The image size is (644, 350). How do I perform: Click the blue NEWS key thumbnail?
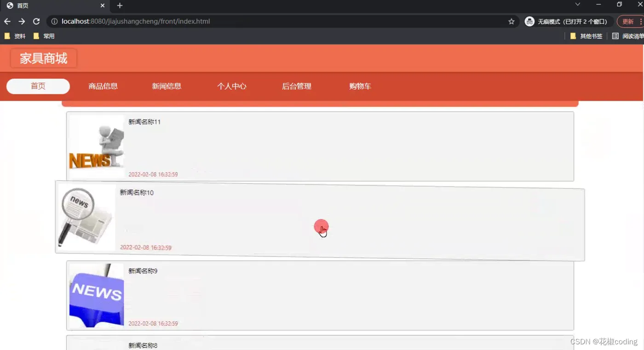(x=97, y=295)
